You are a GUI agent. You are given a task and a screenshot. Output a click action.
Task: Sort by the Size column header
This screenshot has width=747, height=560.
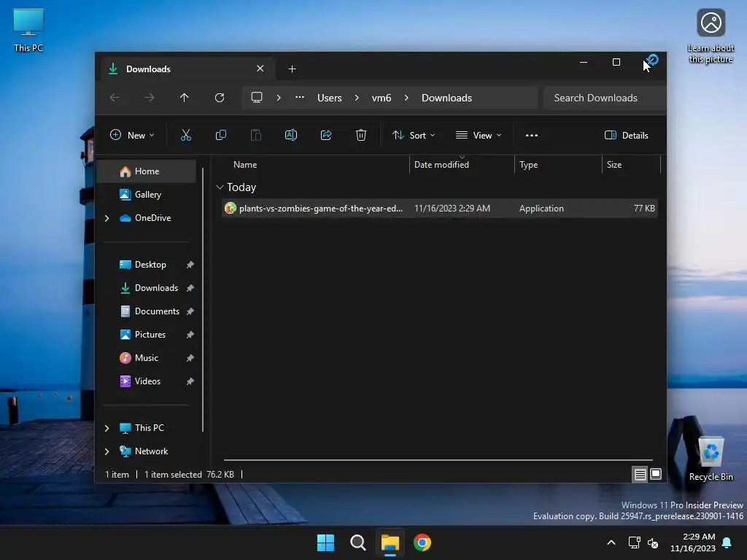point(614,164)
